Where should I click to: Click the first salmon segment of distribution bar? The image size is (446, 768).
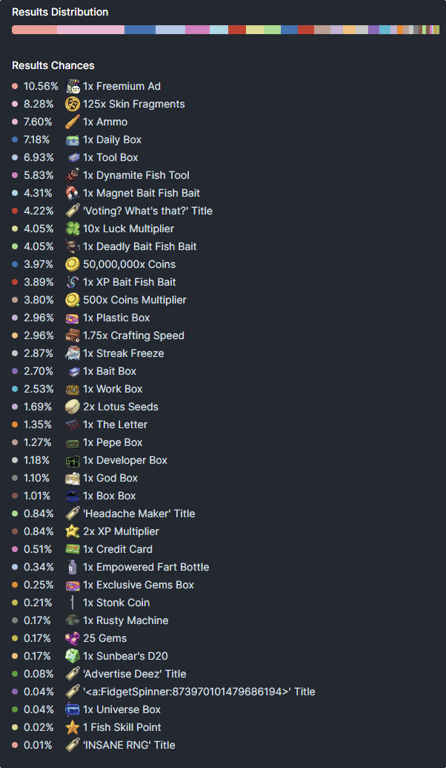pos(34,30)
